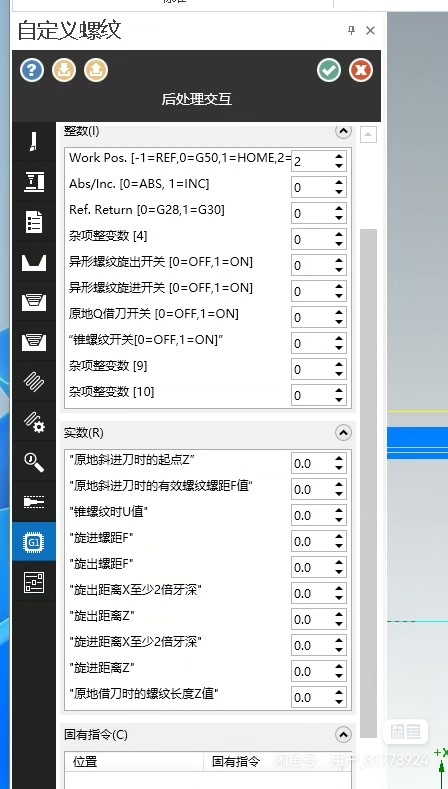The width and height of the screenshot is (448, 789).
Task: Click the 原地Q借刀开关 value field
Action: [x=312, y=318]
